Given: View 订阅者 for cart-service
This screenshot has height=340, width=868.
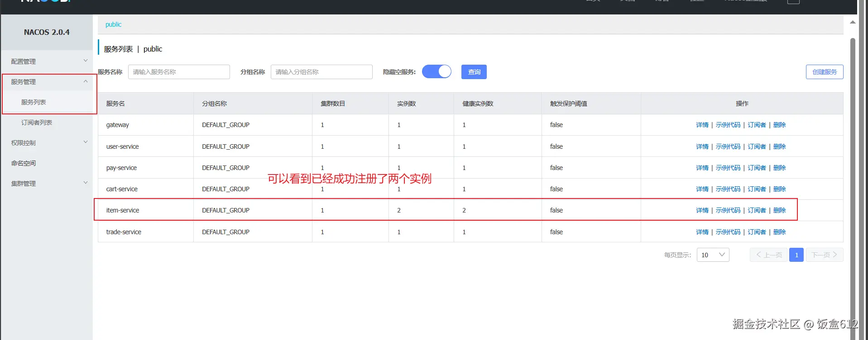Looking at the screenshot, I should coord(757,189).
